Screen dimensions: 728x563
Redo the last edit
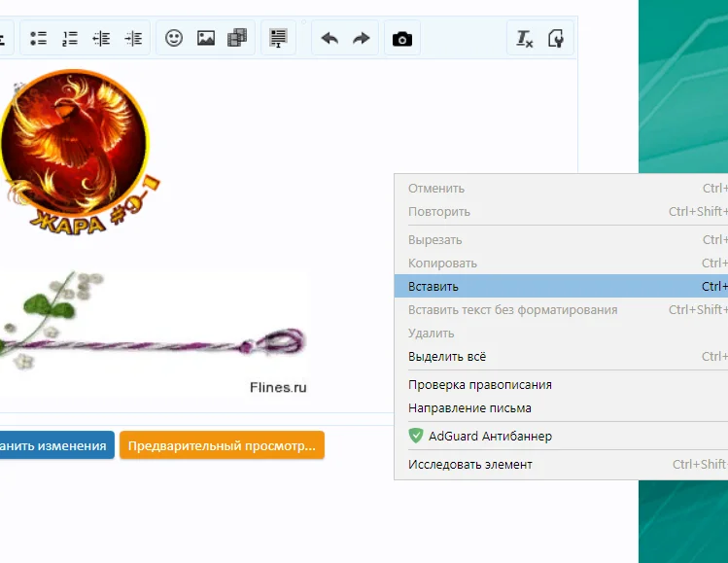(x=362, y=38)
